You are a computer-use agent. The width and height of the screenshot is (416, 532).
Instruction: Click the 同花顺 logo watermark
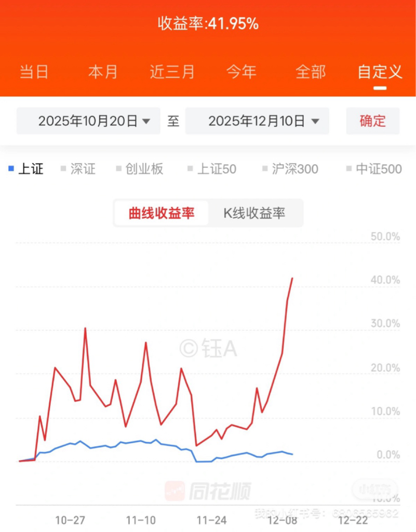coord(208,491)
